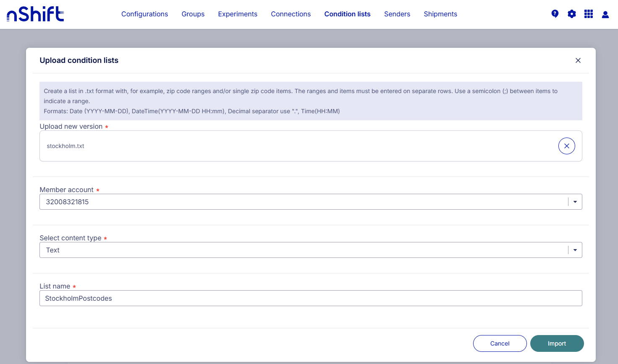Expand the Select content type dropdown arrow

point(575,250)
